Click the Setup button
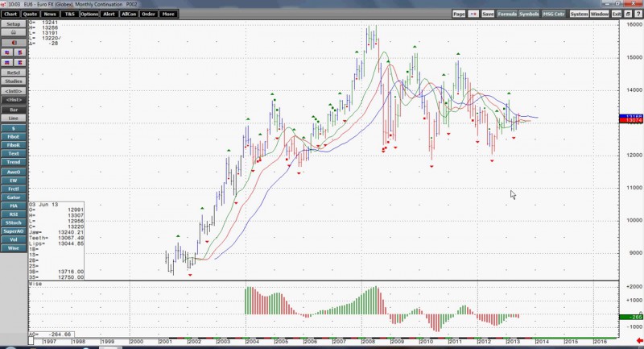The height and width of the screenshot is (349, 644). (x=14, y=24)
